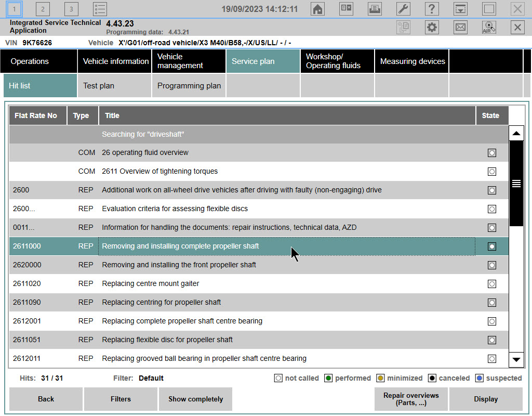Toggle state of flexible disc replacement row

pos(492,340)
